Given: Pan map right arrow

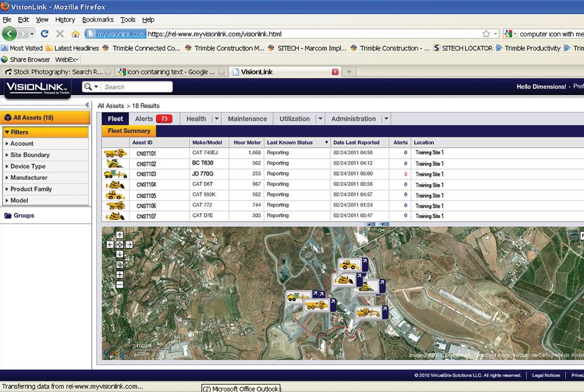Looking at the screenshot, I should [x=129, y=244].
